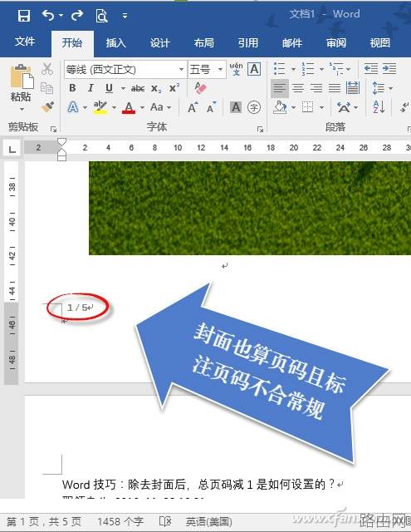The width and height of the screenshot is (411, 532).
Task: Click enclosed character 字 icon
Action: [x=254, y=107]
